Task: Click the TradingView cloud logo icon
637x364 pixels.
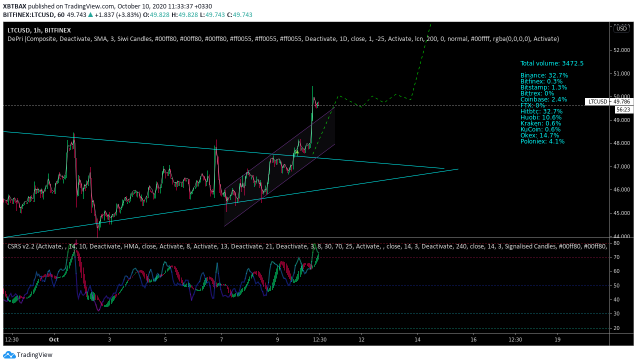Action: [x=8, y=354]
